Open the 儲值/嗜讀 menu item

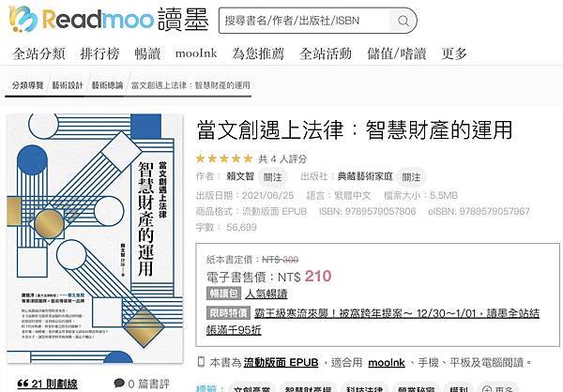tap(396, 53)
